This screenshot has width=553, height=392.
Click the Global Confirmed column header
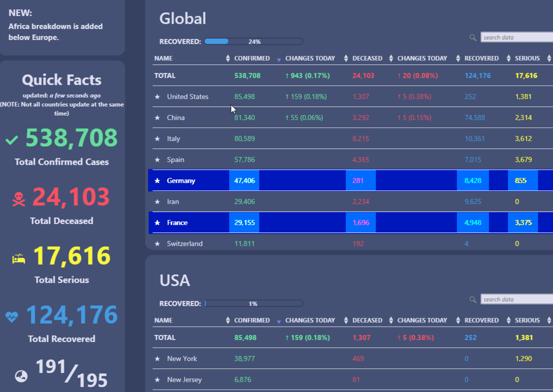(x=252, y=58)
